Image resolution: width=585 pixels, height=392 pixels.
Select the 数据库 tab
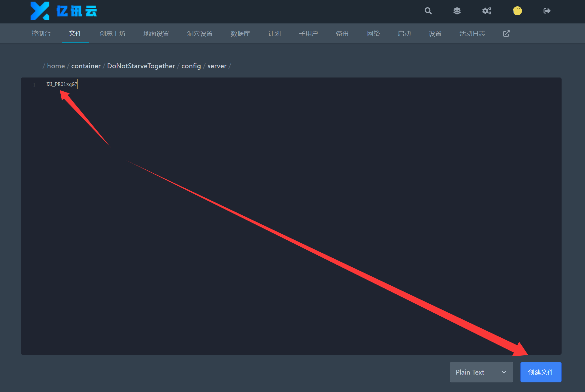tap(240, 34)
